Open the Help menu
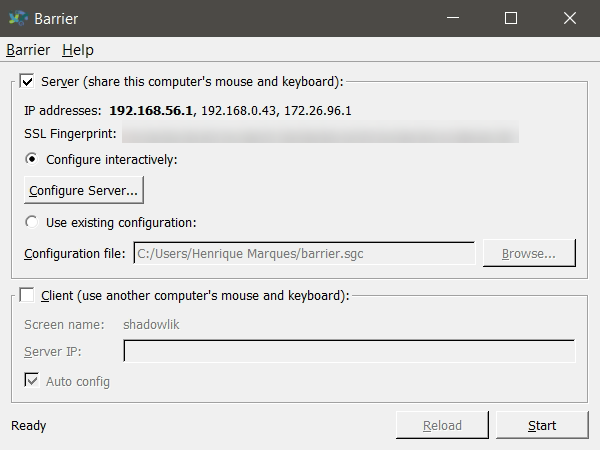 click(78, 50)
